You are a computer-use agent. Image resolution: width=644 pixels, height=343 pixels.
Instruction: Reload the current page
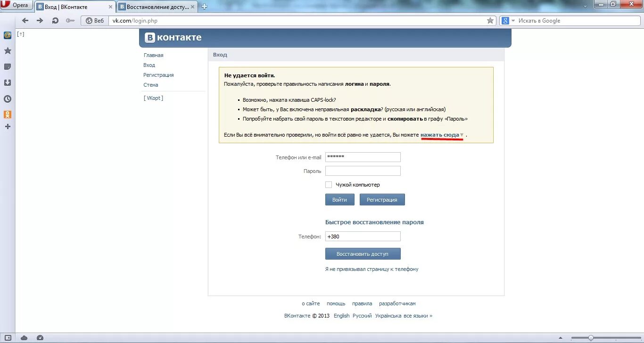point(55,20)
